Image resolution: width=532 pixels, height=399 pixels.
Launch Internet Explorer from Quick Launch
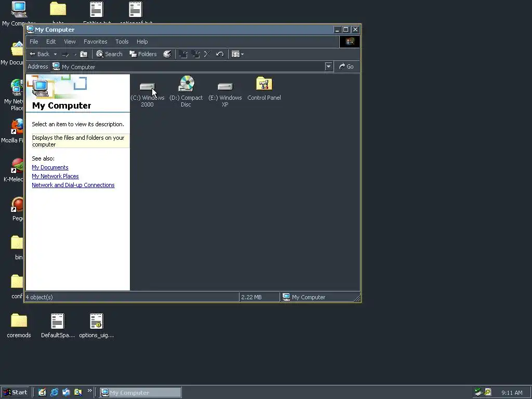pos(54,392)
